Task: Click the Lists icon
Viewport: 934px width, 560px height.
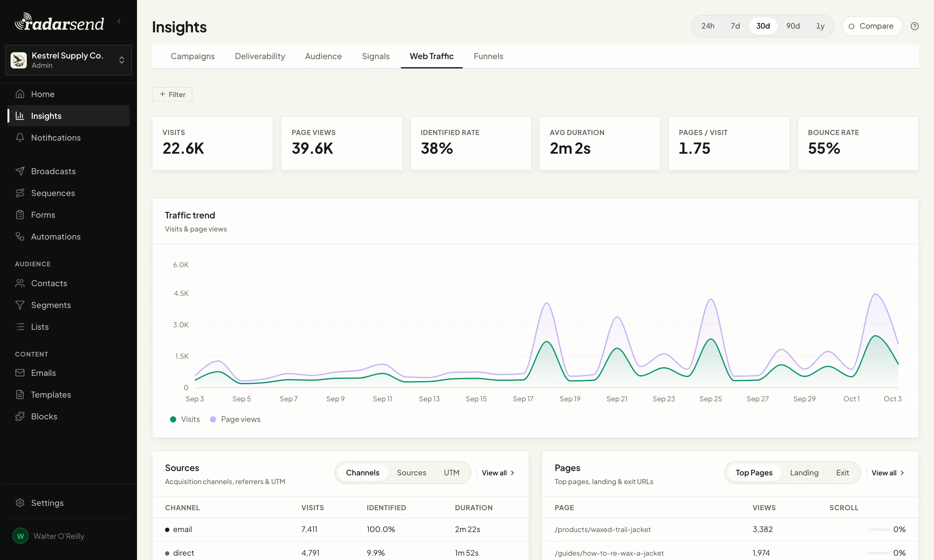Action: (20, 327)
